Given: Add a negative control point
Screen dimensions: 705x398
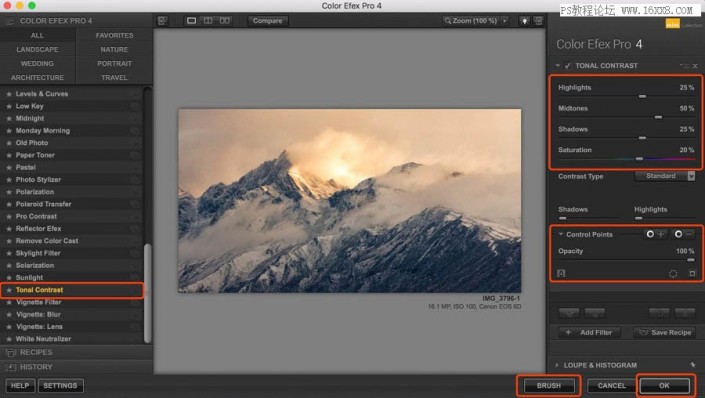Looking at the screenshot, I should 683,234.
